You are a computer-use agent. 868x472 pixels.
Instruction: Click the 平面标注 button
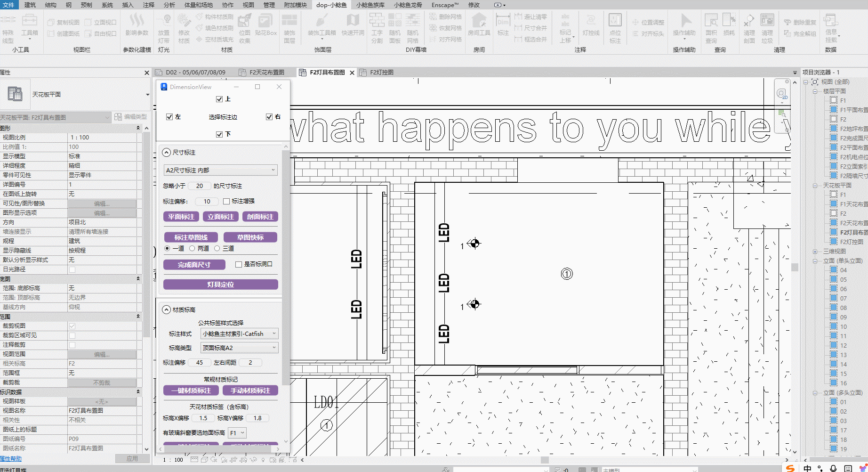pos(181,217)
